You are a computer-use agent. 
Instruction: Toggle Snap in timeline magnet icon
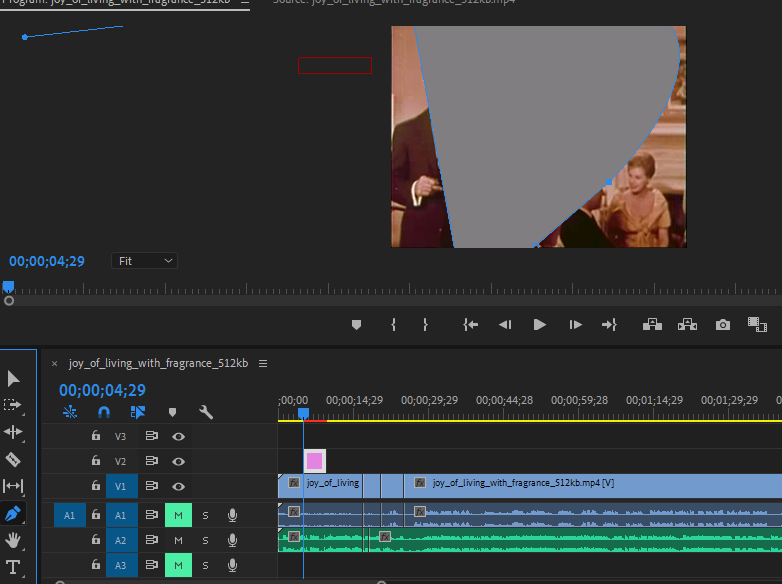104,412
